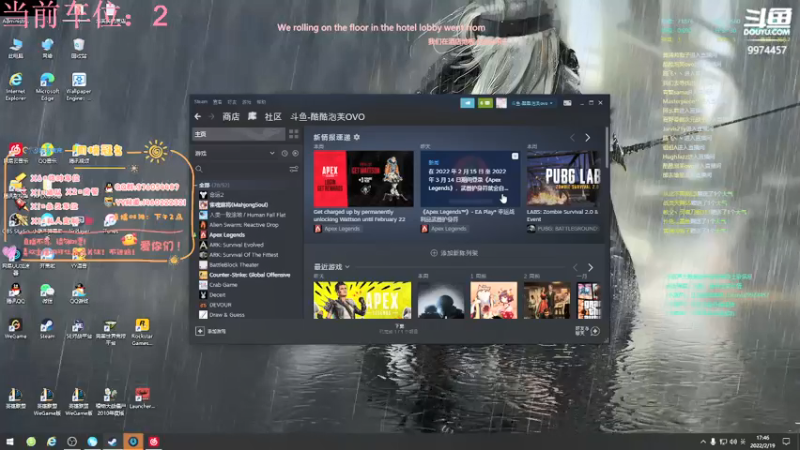This screenshot has height=450, width=800.
Task: Sort library by recent activity clock icon
Action: click(285, 153)
